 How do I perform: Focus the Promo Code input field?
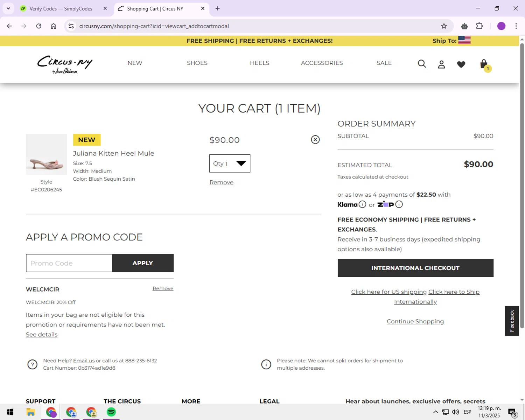69,263
